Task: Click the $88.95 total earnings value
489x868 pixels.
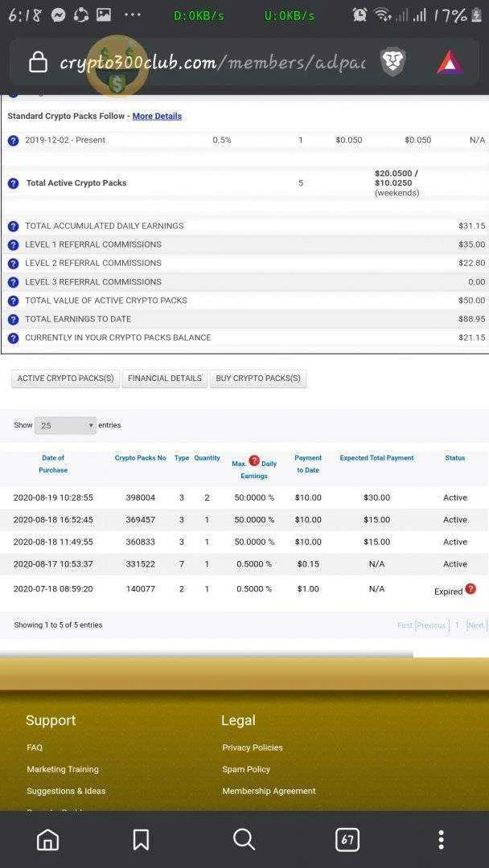Action: [x=472, y=319]
